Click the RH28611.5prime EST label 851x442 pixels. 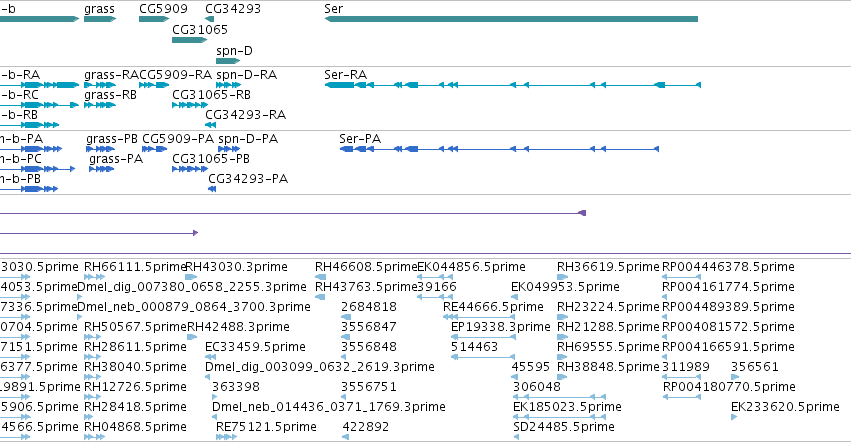click(135, 346)
